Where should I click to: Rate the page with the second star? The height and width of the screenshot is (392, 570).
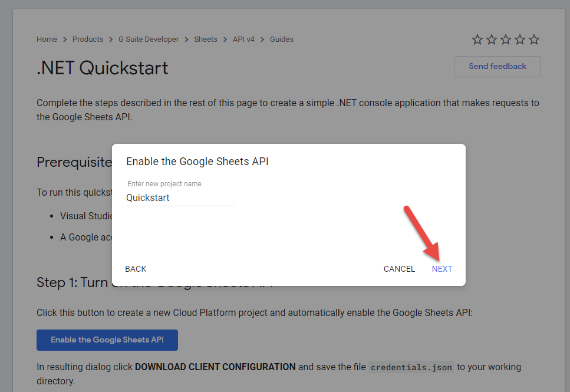click(x=492, y=39)
